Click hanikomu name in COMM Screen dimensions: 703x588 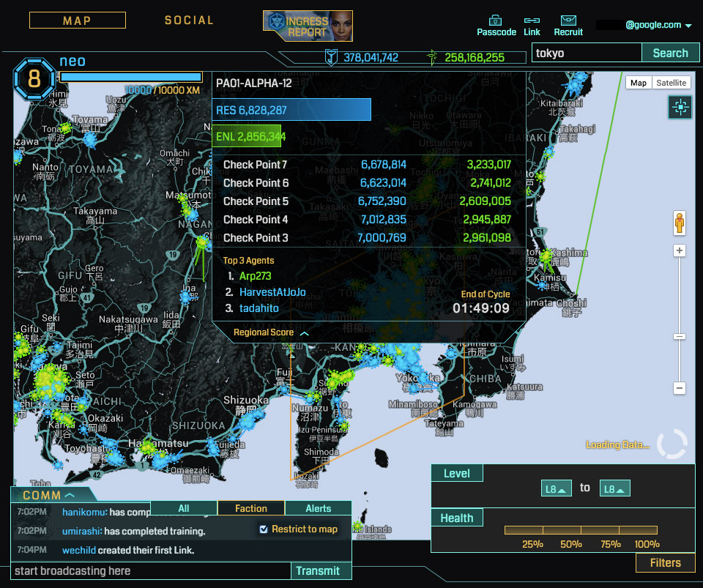point(83,512)
